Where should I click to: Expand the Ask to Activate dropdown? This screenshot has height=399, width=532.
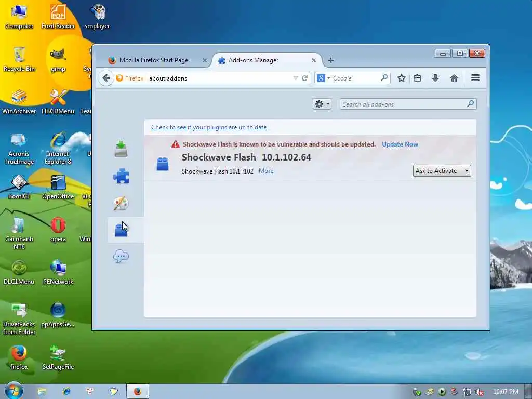coord(442,170)
